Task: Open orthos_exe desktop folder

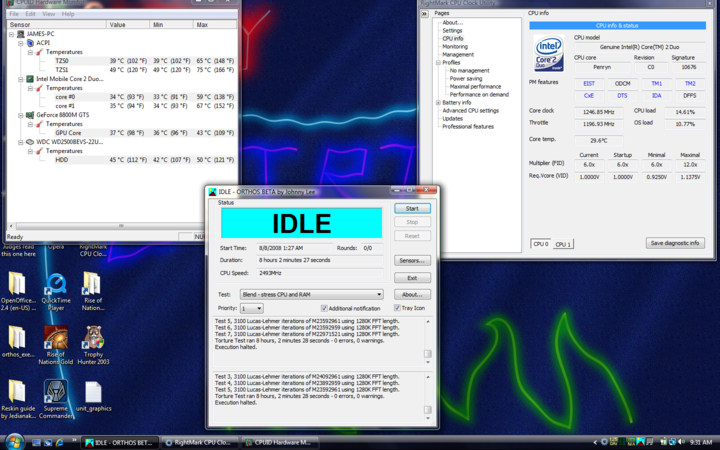Action: click(x=17, y=338)
